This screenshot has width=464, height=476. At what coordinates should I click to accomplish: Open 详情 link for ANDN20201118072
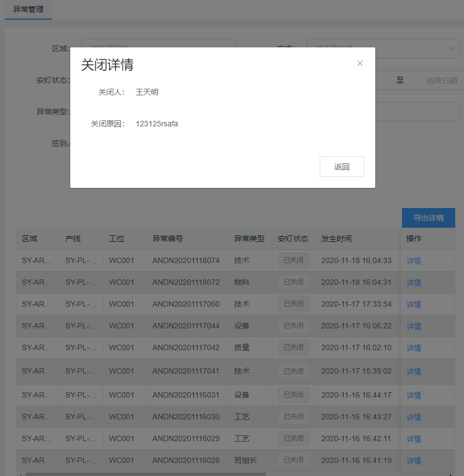pyautogui.click(x=414, y=283)
